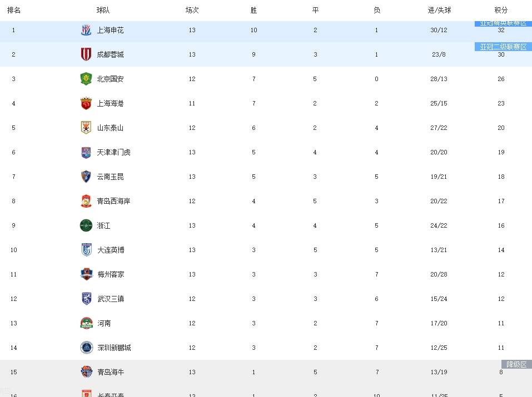Screen dimensions: 532x397
Task: Click the 进/失球 (goals) column header
Action: pos(439,10)
